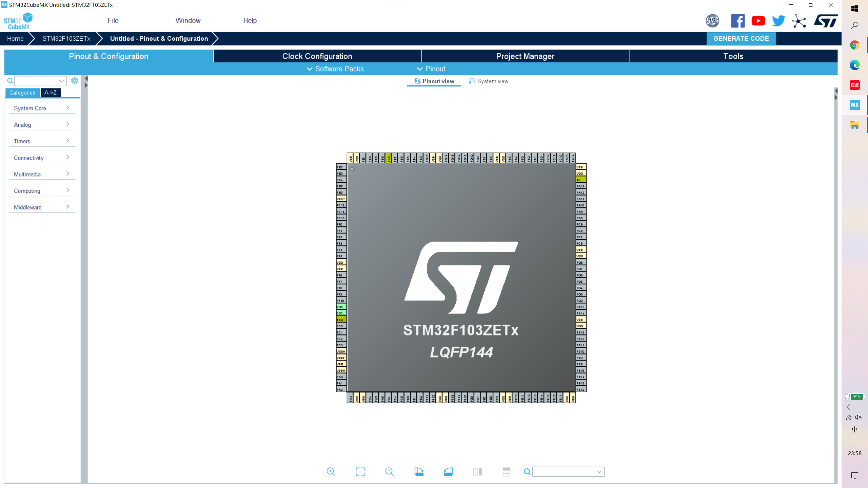The image size is (868, 488).
Task: Switch to the Categories list tab
Action: pos(22,93)
